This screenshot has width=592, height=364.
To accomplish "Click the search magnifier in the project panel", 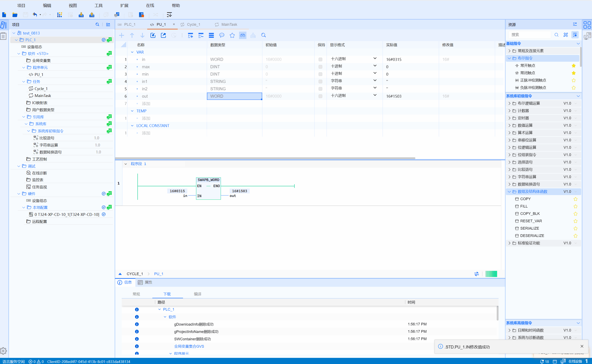I will (97, 25).
